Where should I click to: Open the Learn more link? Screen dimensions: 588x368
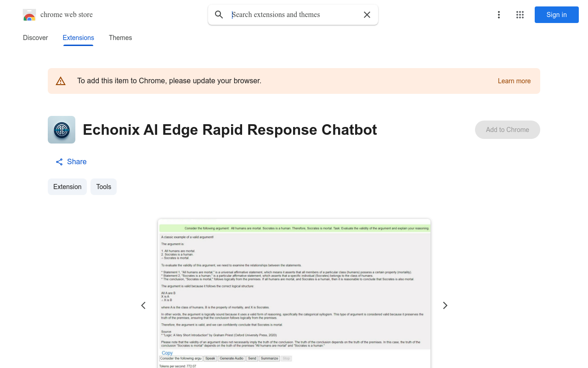coord(514,81)
